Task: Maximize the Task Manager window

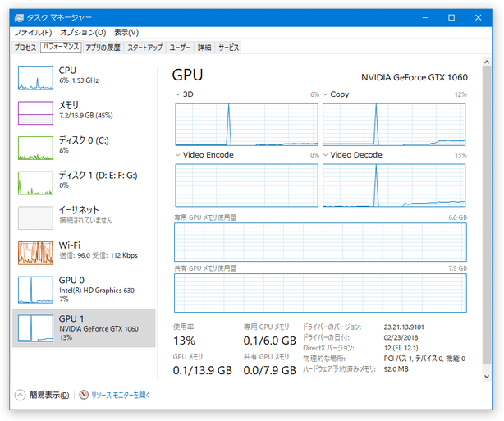Action: click(451, 18)
